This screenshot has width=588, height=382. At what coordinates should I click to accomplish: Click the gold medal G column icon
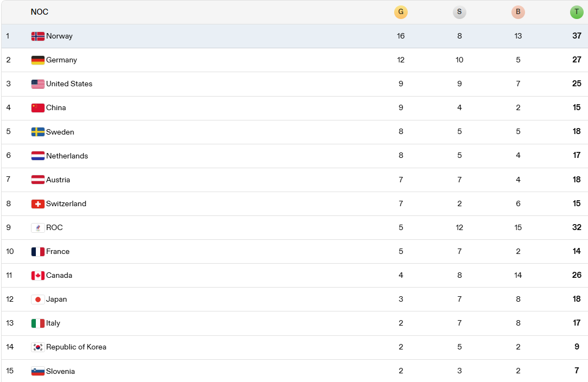coord(401,12)
